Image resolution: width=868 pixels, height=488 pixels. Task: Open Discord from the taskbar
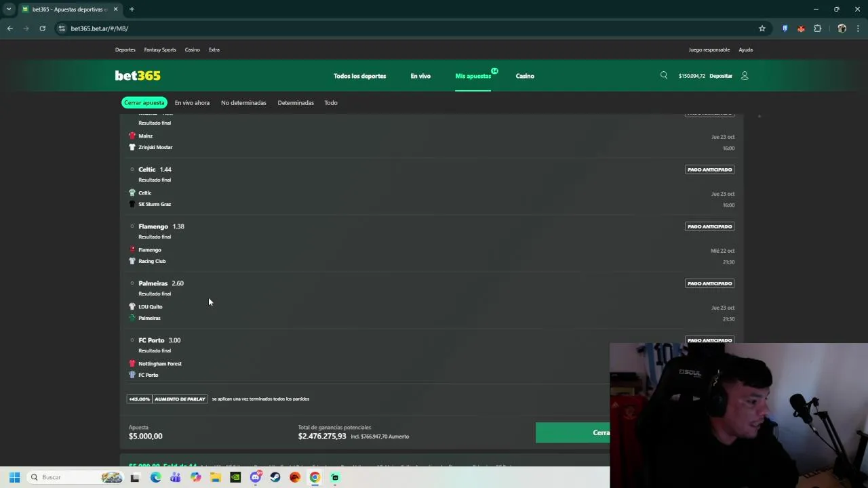point(256,477)
